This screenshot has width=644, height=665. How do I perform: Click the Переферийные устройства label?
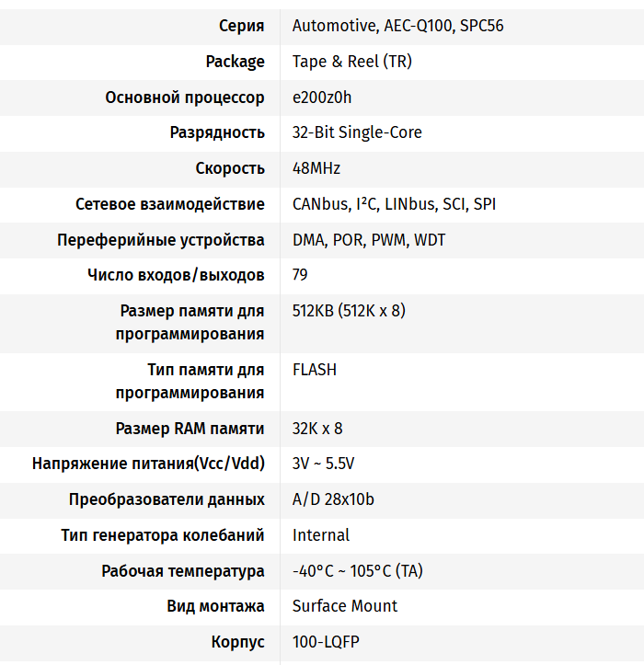coord(161,240)
